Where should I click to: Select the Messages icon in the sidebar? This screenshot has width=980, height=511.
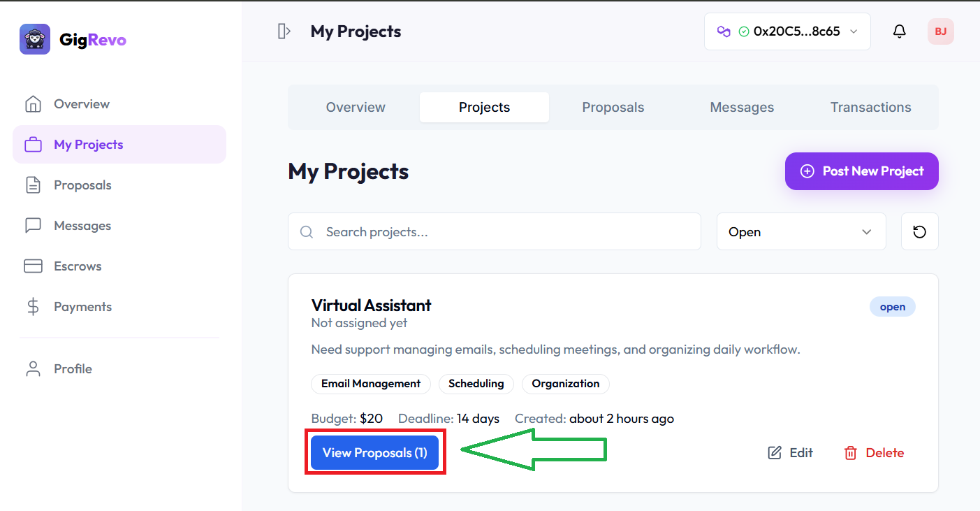click(34, 225)
